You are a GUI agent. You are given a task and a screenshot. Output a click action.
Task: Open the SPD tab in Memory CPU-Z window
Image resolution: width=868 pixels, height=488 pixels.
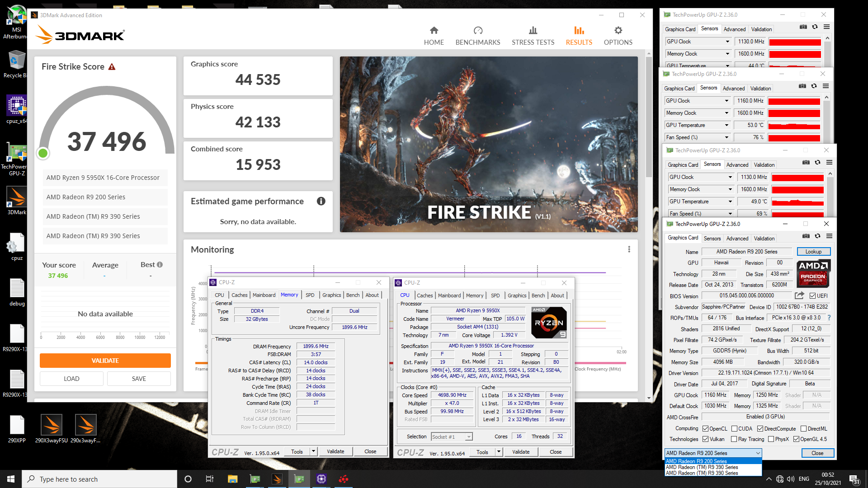click(x=310, y=295)
